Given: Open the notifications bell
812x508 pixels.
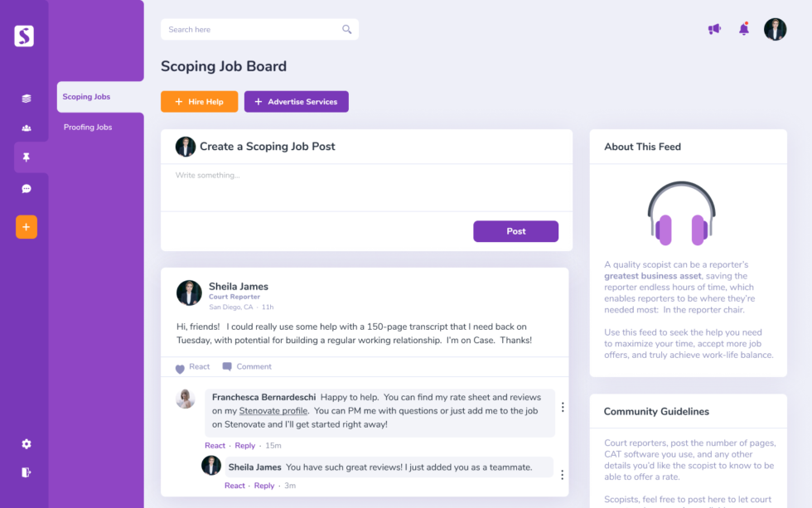Looking at the screenshot, I should [744, 30].
